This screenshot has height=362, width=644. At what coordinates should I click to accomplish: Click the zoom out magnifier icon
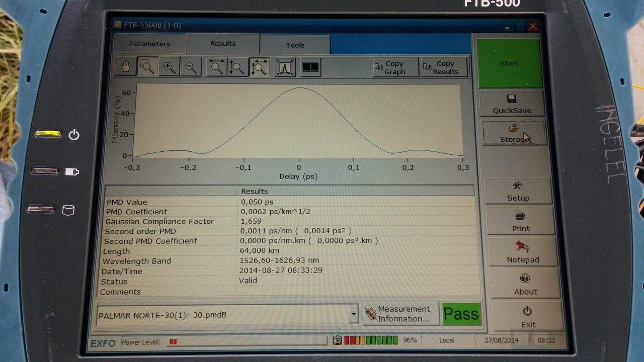click(191, 67)
